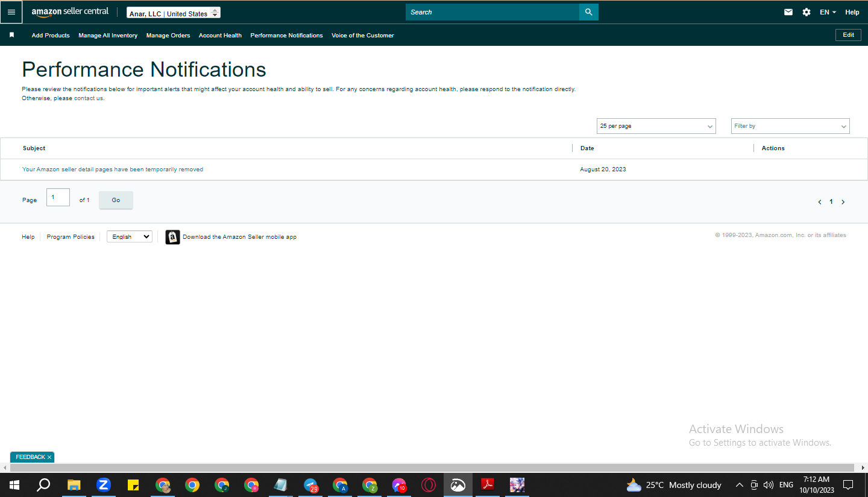Open Program Policies in the footer
Screen dimensions: 868x497
point(71,237)
